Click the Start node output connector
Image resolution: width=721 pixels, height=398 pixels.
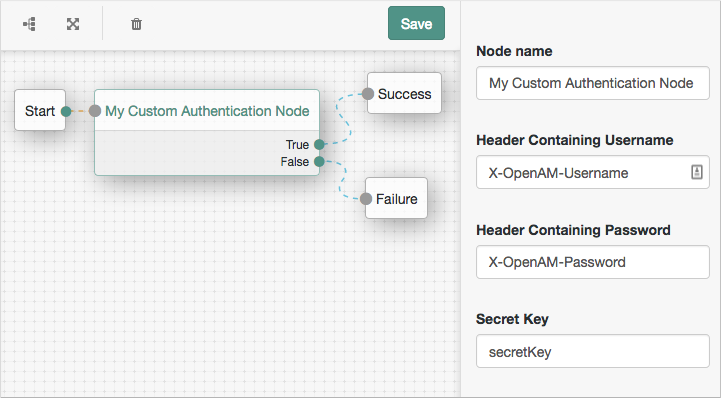click(66, 111)
